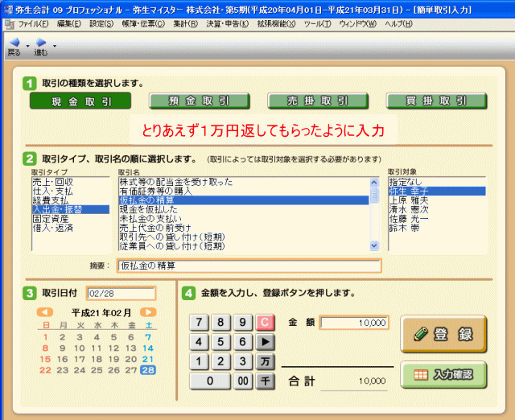Click the app icon left of the ファイル menu
The image size is (515, 420).
(x=10, y=24)
